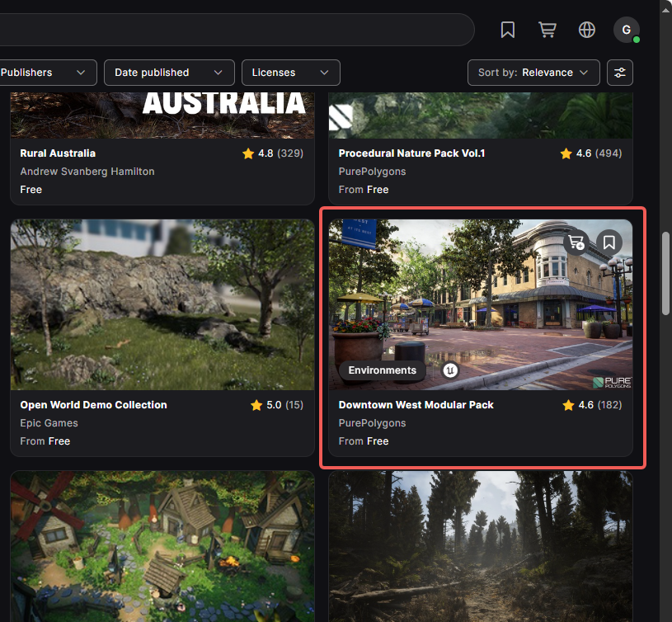
Task: Open the Rural Australia listing title
Action: point(58,153)
